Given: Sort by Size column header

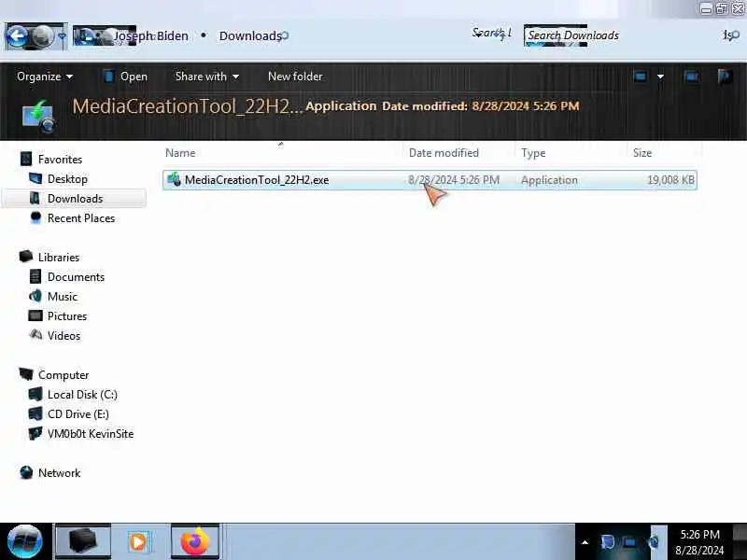Looking at the screenshot, I should [x=642, y=153].
